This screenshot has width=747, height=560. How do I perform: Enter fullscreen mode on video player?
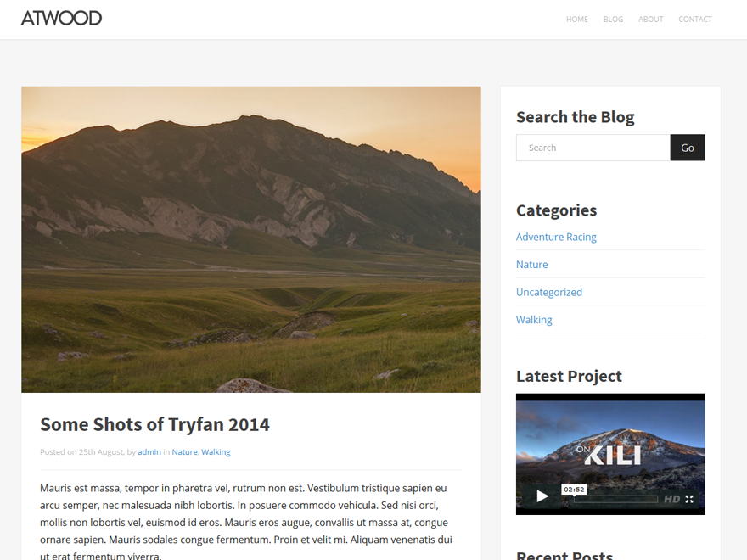(x=689, y=499)
